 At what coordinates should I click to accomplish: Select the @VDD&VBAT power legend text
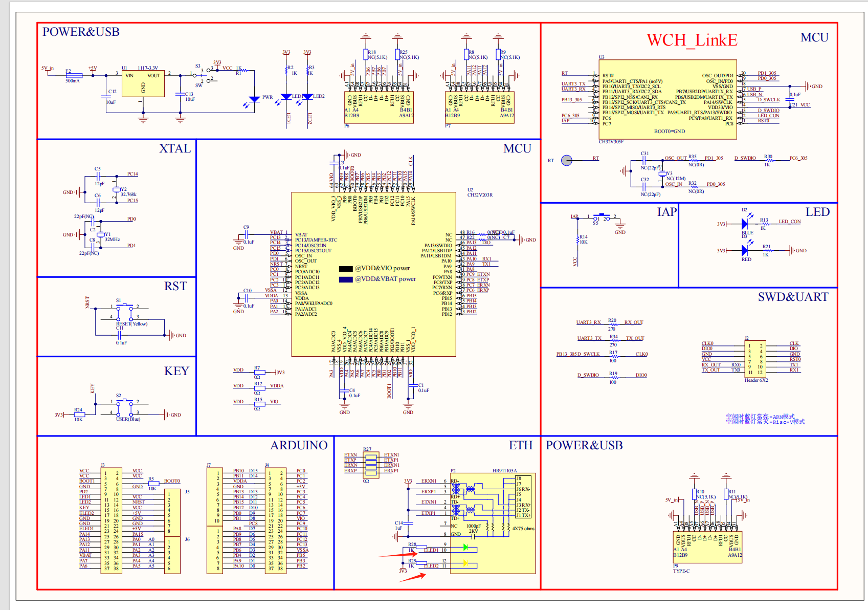pos(386,279)
